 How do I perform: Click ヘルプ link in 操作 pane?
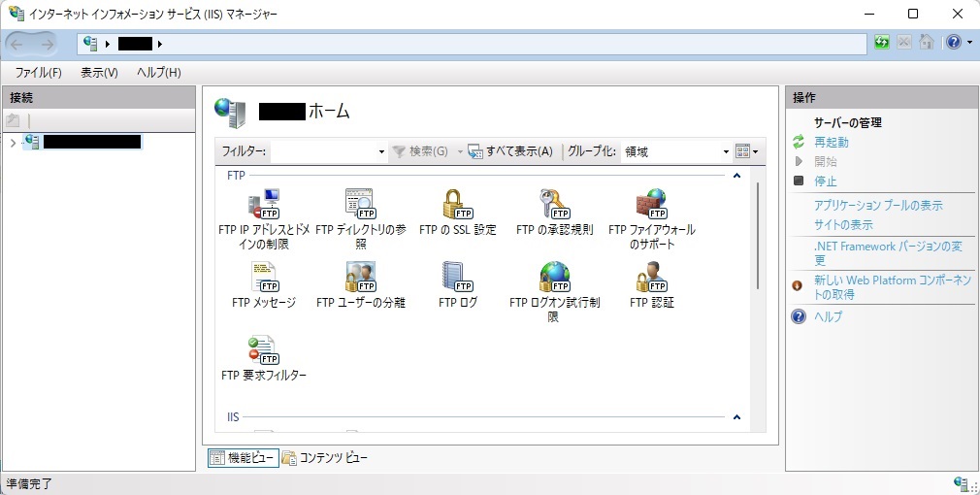pyautogui.click(x=828, y=316)
